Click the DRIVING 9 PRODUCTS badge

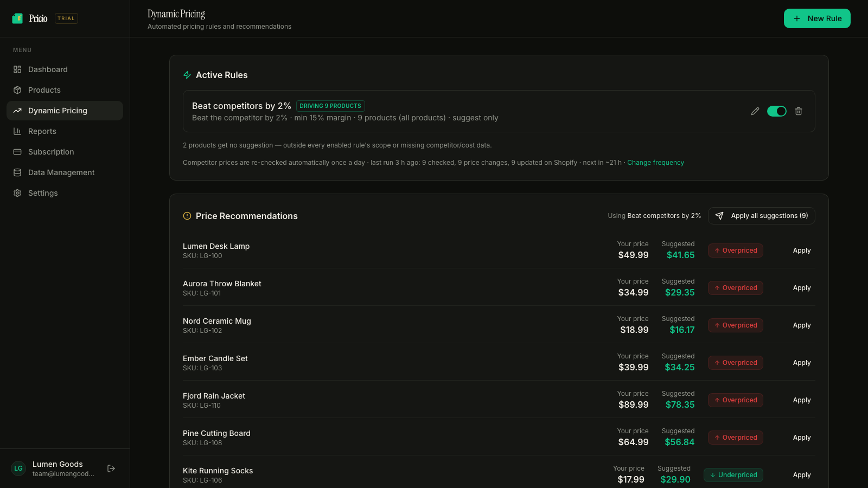[x=330, y=106]
